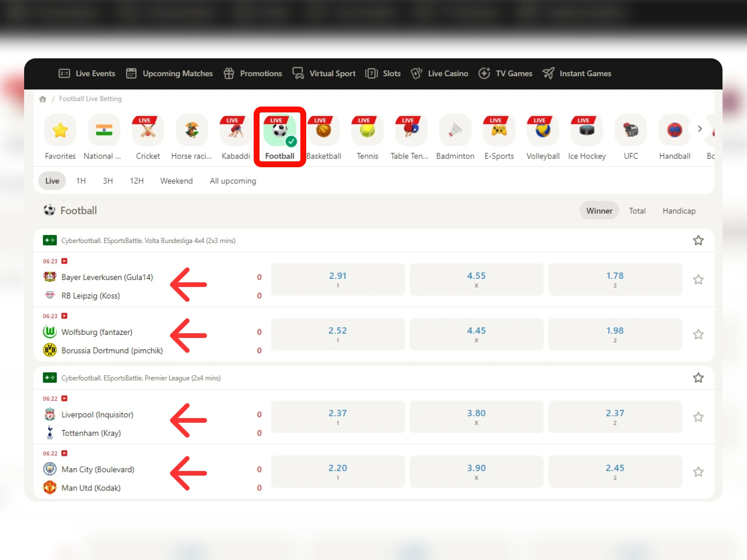Switch to the Handicap odds tab
The image size is (747, 560).
pos(679,210)
